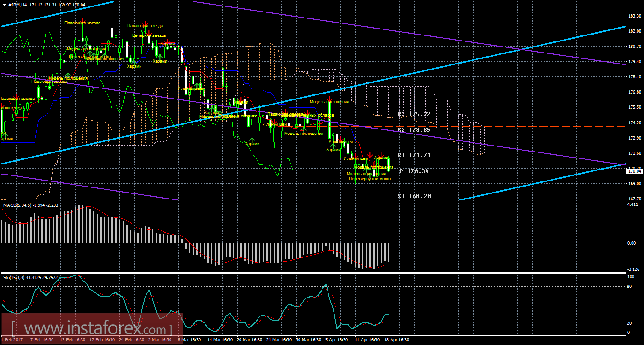Click the 24 Mar 16:30 time label

(x=278, y=340)
